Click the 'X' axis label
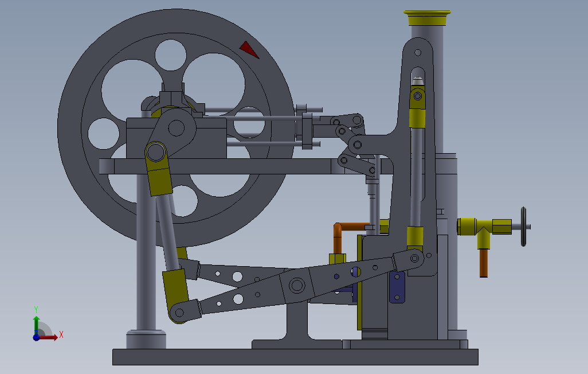The height and width of the screenshot is (374, 588). tap(61, 334)
